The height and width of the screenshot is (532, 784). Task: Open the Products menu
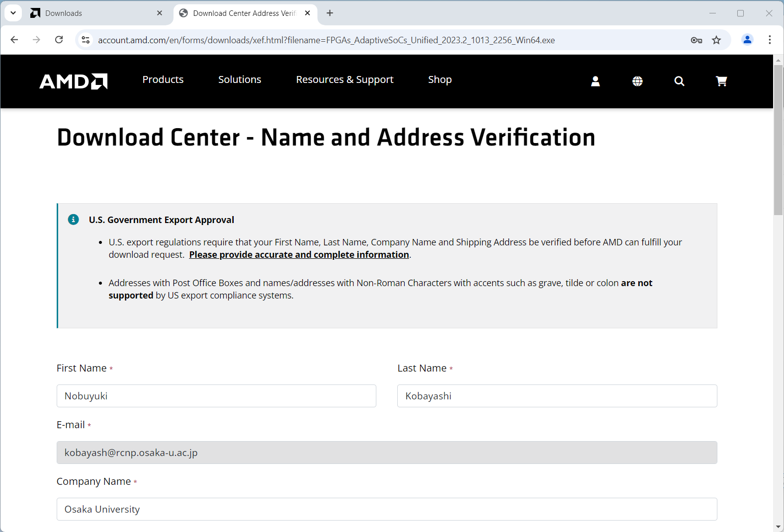163,79
